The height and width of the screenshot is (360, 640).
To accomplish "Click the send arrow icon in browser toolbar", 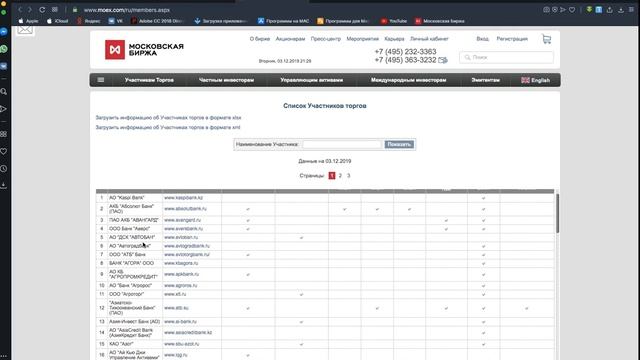I will (563, 9).
